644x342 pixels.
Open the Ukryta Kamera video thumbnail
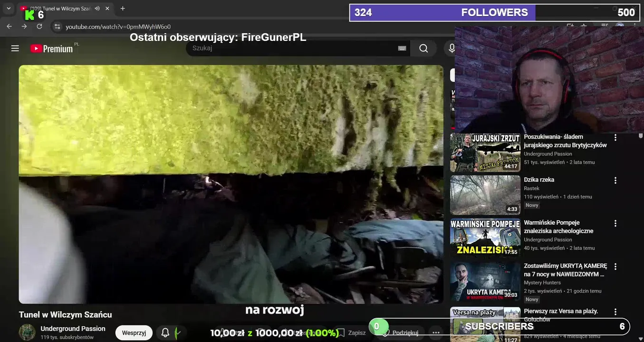coord(485,281)
